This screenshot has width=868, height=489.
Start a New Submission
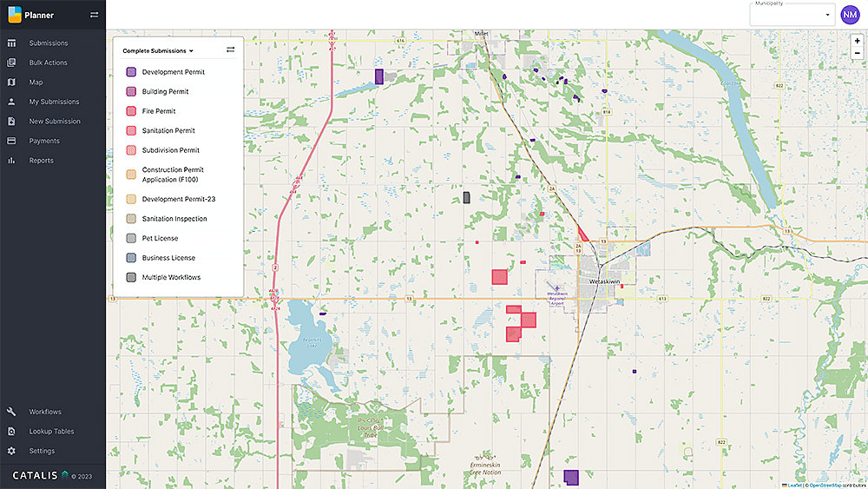coord(55,122)
